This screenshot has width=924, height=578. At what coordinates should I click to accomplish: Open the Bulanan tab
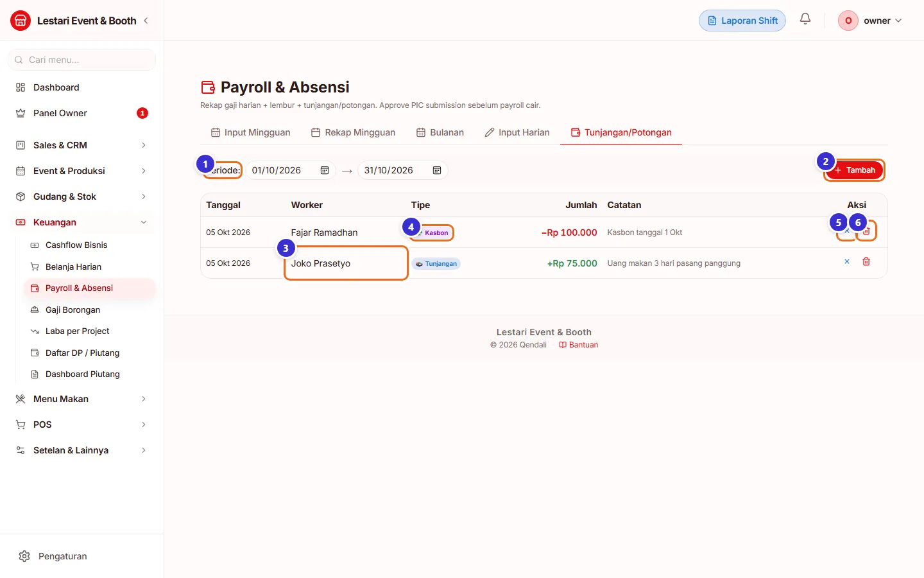440,132
